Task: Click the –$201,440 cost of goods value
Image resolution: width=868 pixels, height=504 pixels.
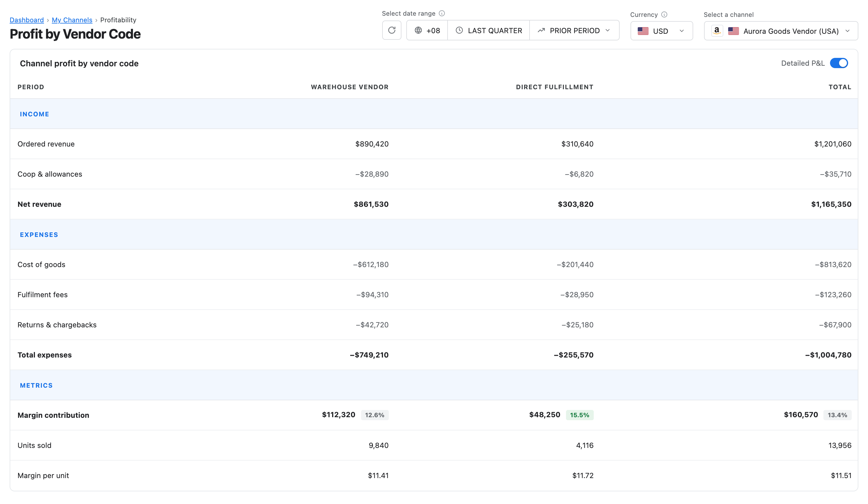Action: (x=575, y=265)
